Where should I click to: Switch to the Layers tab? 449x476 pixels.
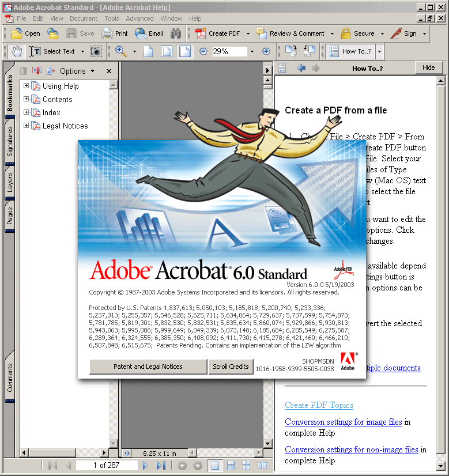tap(10, 183)
